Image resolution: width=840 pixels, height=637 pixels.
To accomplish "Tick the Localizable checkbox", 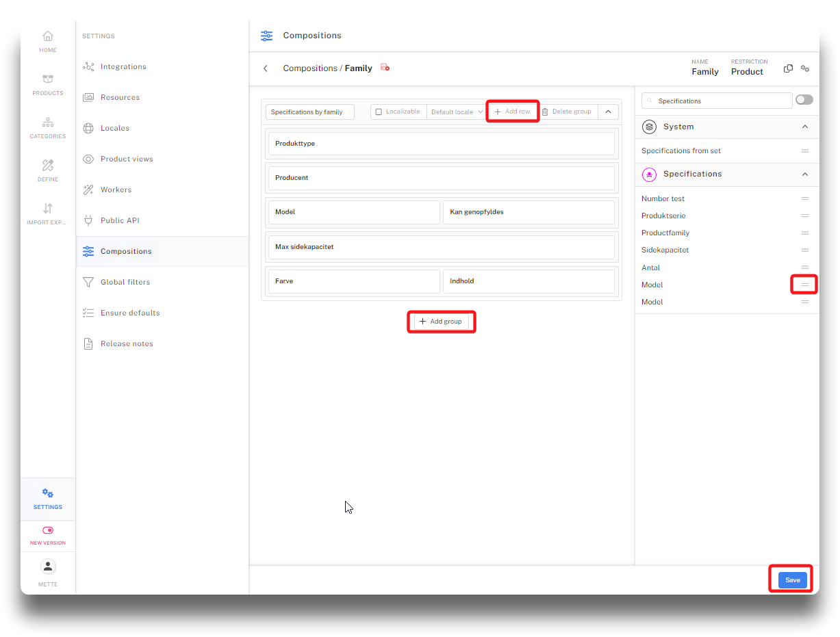I will [379, 112].
